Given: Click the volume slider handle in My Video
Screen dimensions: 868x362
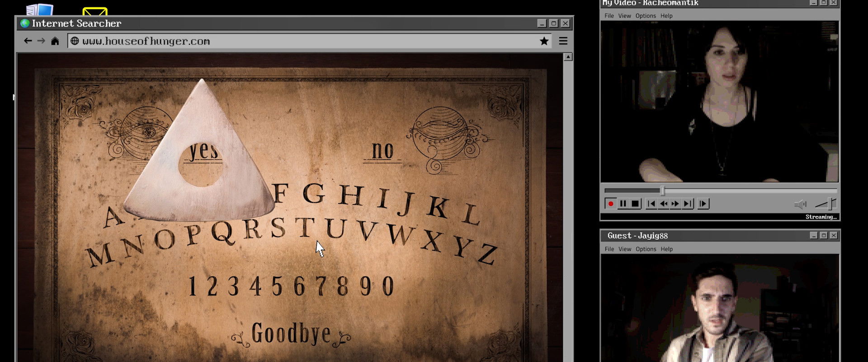Looking at the screenshot, I should coord(831,204).
